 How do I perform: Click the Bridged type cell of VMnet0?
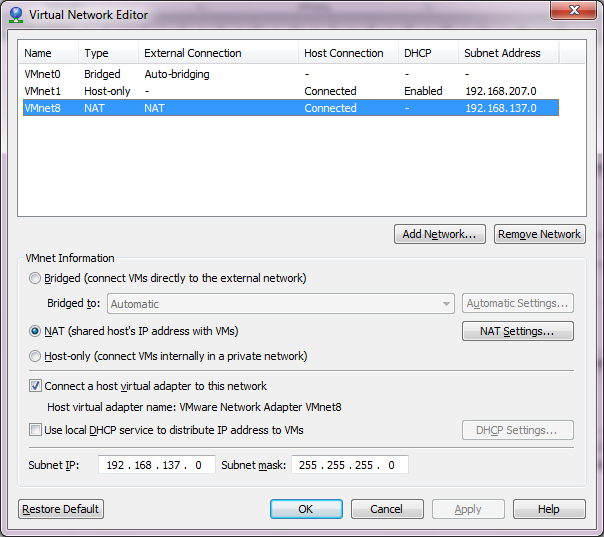102,74
